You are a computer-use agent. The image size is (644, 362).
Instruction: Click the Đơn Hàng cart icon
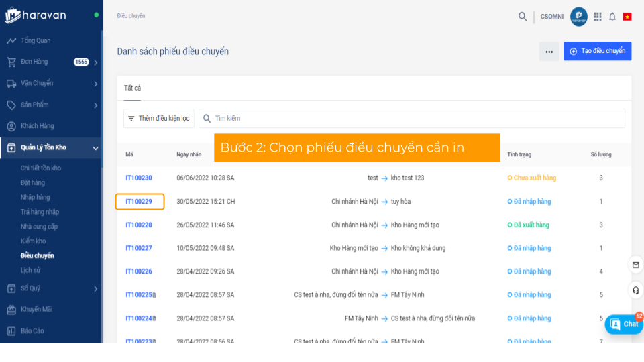coord(11,62)
